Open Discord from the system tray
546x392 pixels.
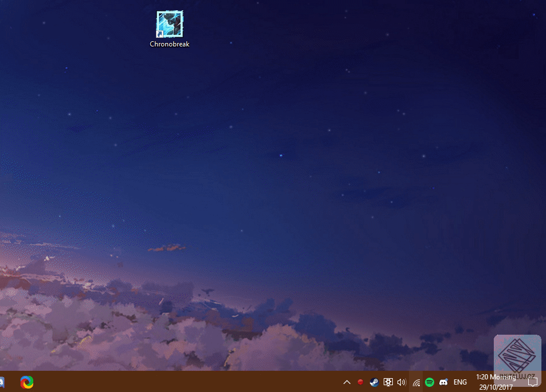tap(443, 382)
